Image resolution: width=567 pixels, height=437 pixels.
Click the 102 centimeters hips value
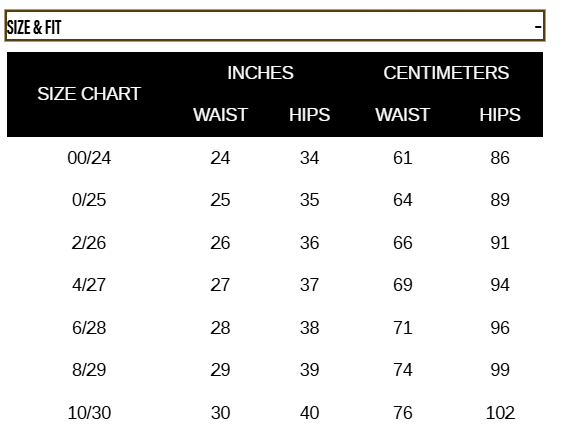(500, 413)
